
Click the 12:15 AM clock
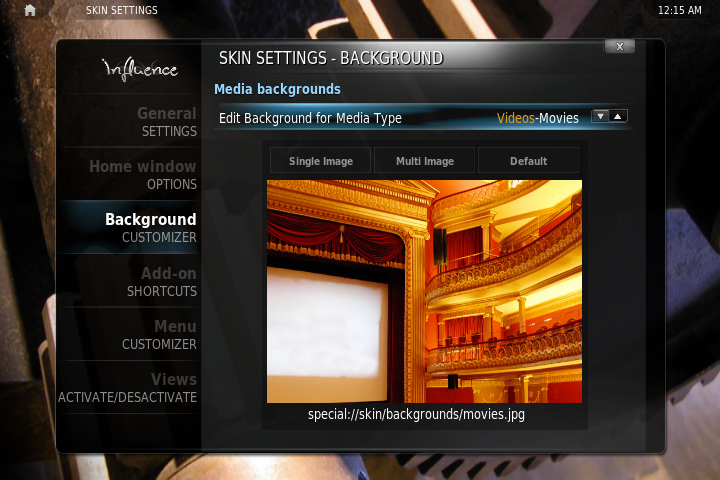680,10
